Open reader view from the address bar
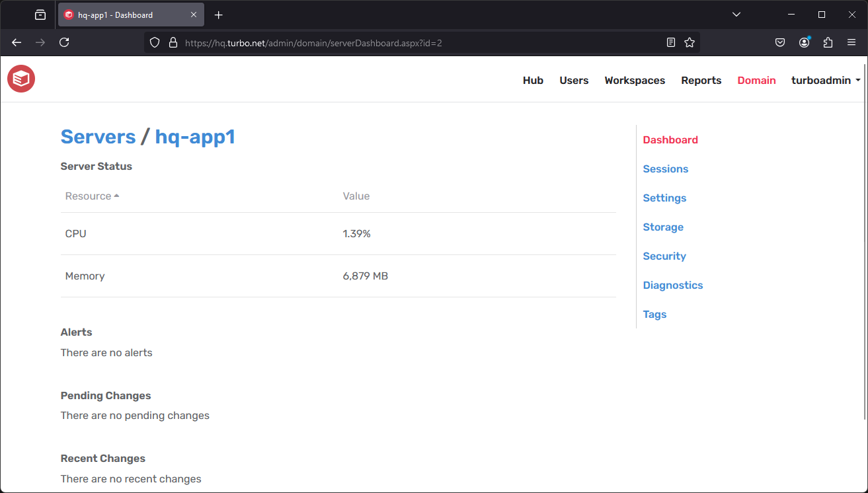This screenshot has height=493, width=868. (671, 42)
